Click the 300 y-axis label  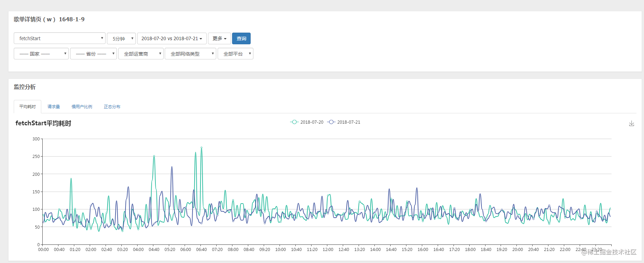pyautogui.click(x=36, y=139)
